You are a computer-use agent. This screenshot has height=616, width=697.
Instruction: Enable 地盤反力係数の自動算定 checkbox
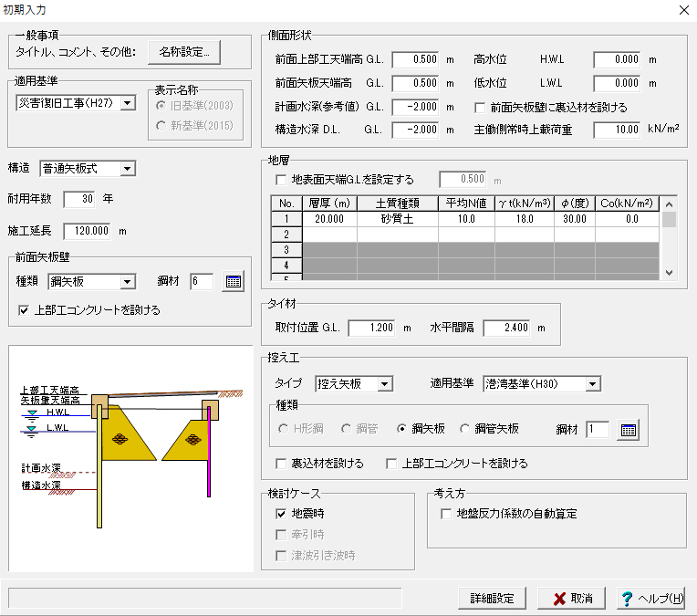click(509, 514)
